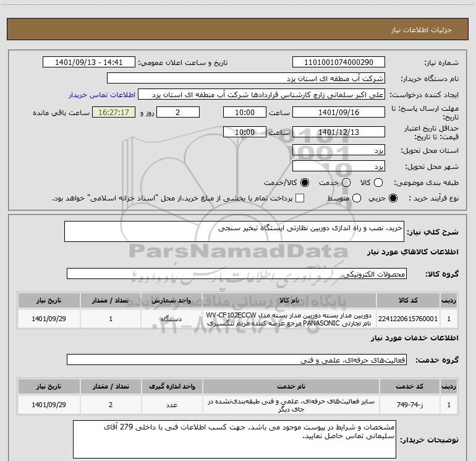
Task: Click the PANASONIC WV-CF102ECCW product name cell
Action: pyautogui.click(x=289, y=319)
